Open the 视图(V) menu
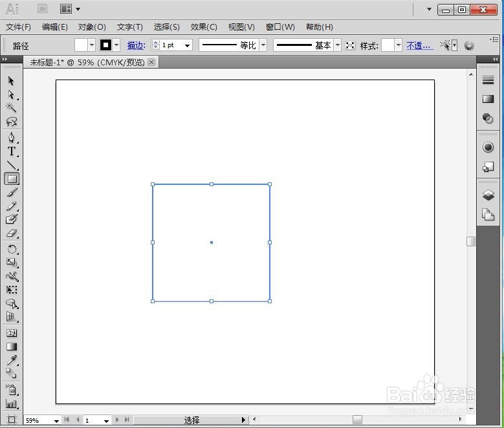 [x=241, y=27]
